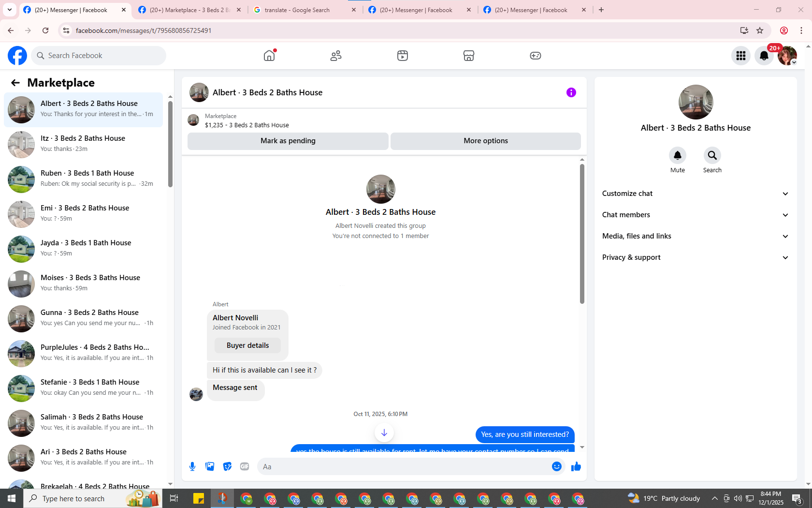Open the weather widget on taskbar

pos(664,498)
